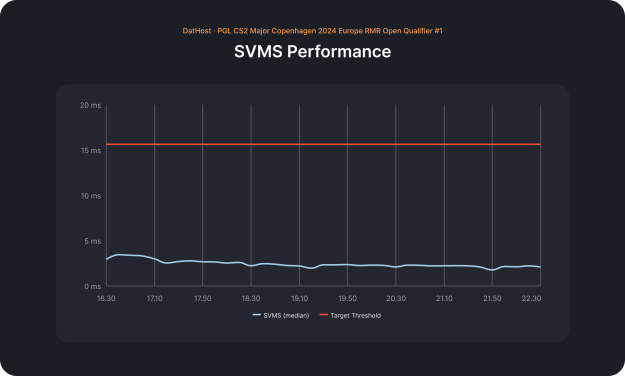Image resolution: width=625 pixels, height=376 pixels.
Task: Click the 20 ms y-axis label
Action: [x=90, y=105]
